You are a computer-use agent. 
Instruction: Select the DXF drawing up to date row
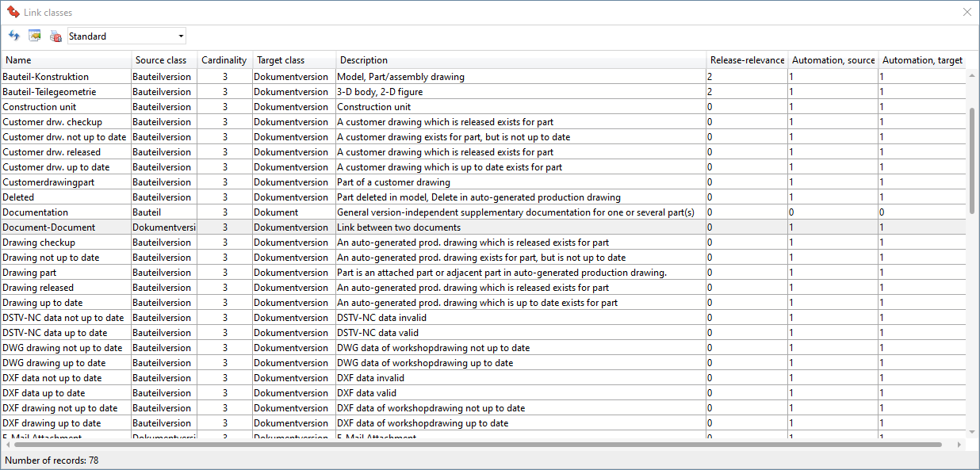[484, 423]
